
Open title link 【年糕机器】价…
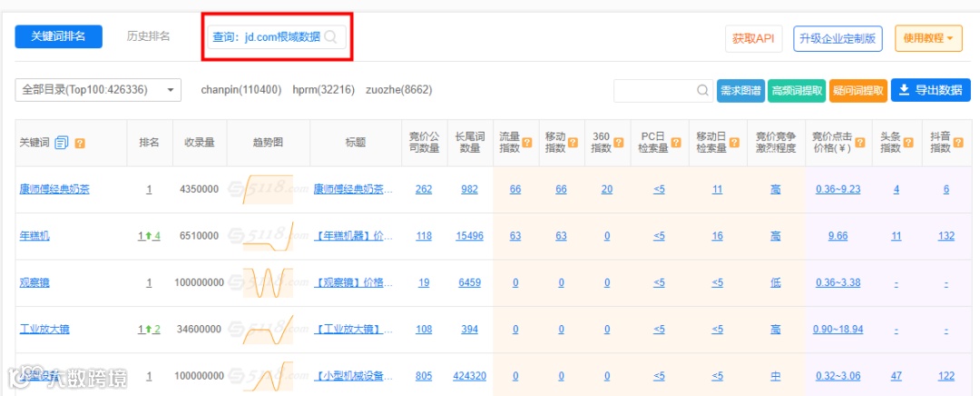tap(354, 236)
